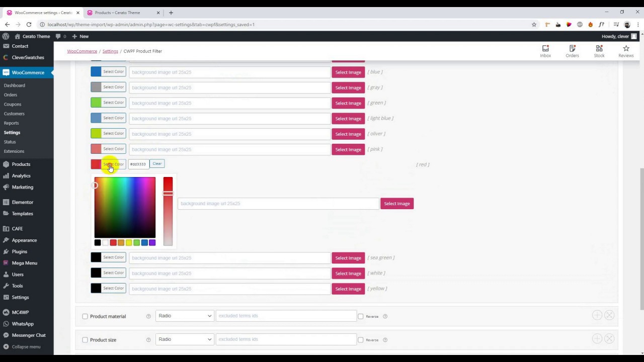Toggle Reverse for Product material
The width and height of the screenshot is (644, 362).
tap(360, 316)
